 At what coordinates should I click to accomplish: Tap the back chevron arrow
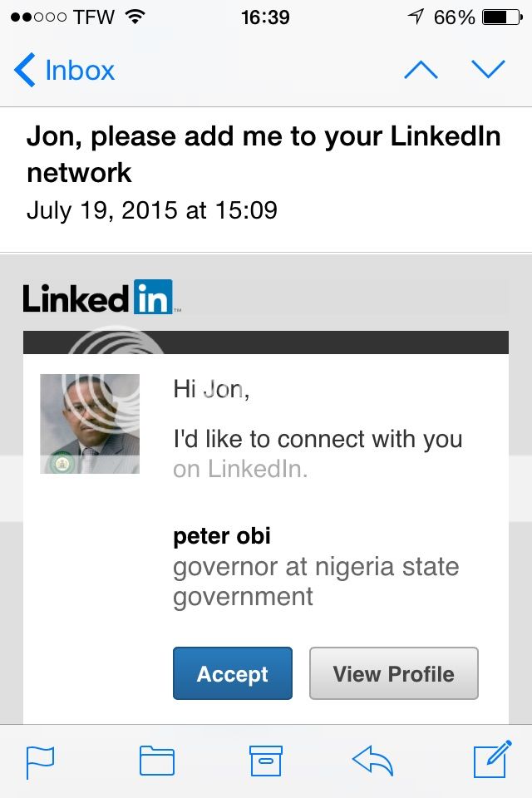(x=25, y=71)
